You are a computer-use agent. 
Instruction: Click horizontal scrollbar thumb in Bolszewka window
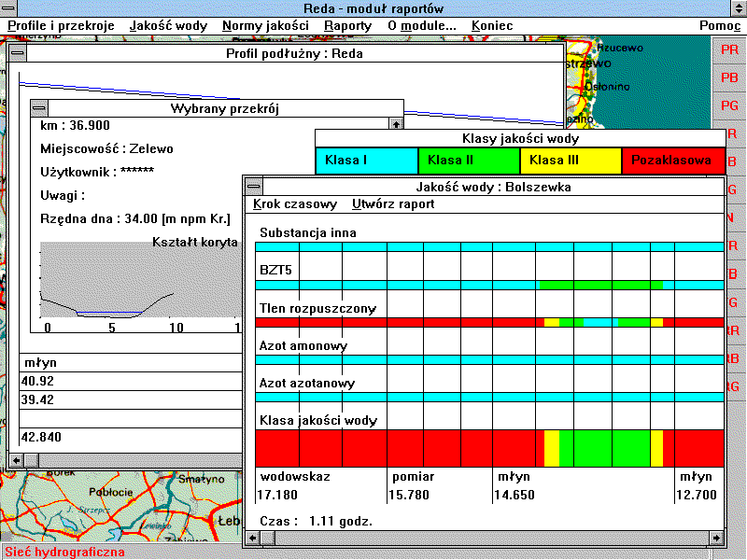click(x=267, y=539)
